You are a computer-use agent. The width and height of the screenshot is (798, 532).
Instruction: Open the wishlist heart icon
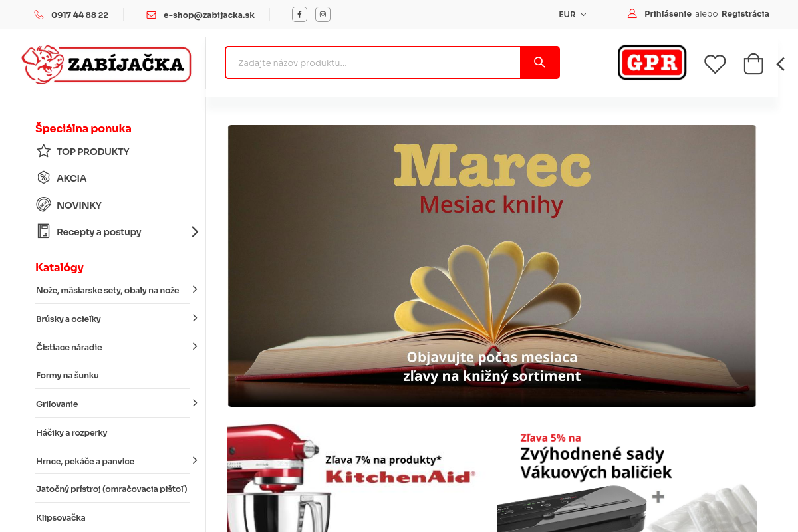[715, 63]
